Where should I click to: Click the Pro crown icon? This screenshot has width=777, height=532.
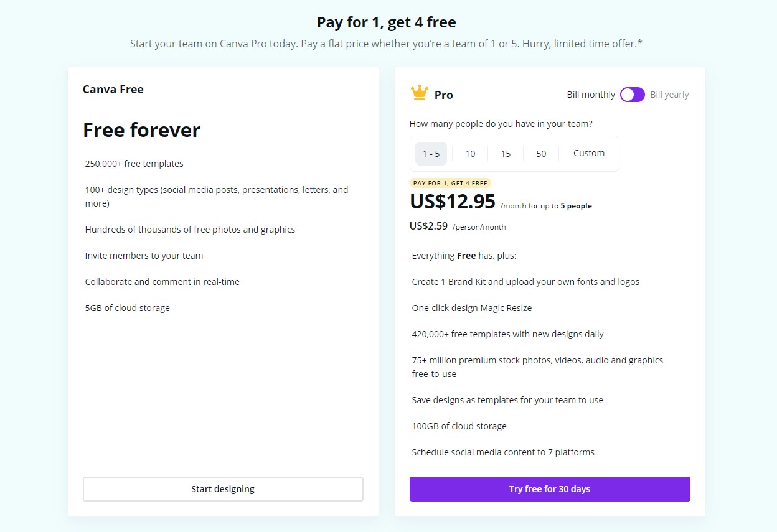420,93
